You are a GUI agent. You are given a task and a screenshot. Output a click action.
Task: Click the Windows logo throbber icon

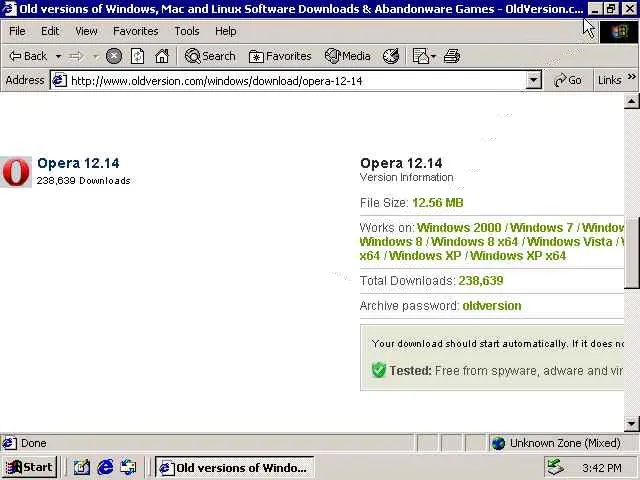click(x=619, y=32)
